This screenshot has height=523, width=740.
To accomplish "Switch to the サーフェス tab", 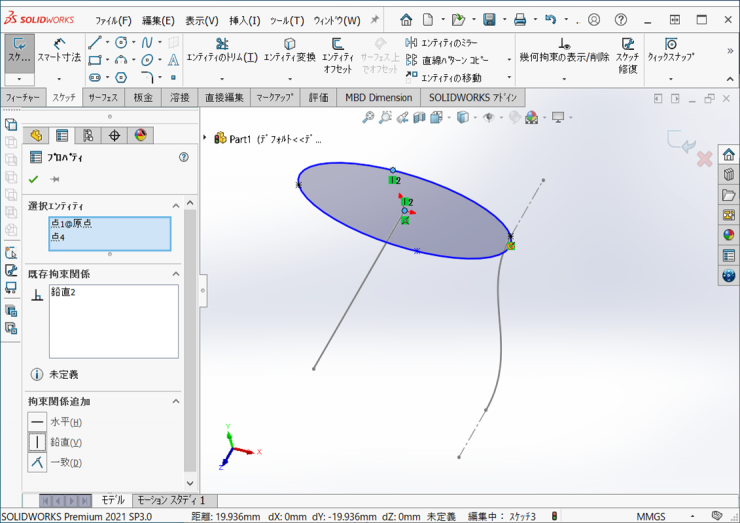I will (x=103, y=97).
